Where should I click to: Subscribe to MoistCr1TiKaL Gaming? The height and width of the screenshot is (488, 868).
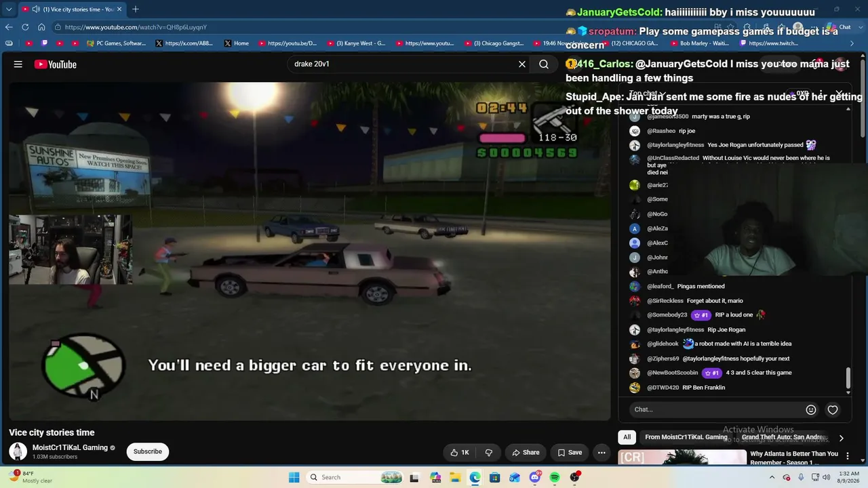pos(147,451)
